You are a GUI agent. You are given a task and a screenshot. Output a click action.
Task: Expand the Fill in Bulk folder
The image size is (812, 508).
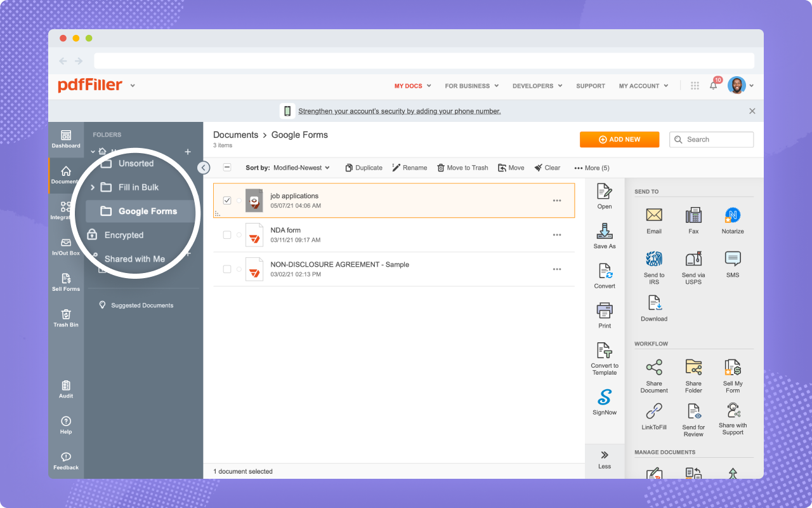pos(93,187)
